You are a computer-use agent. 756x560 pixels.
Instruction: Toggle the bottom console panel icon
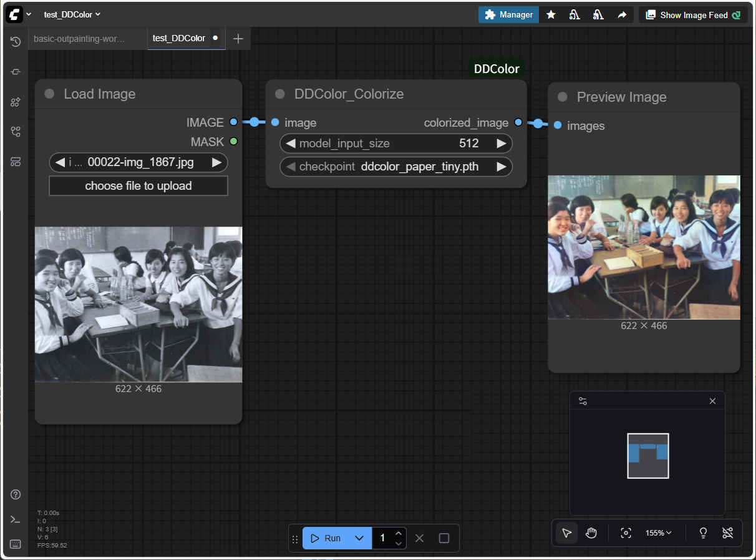16,519
